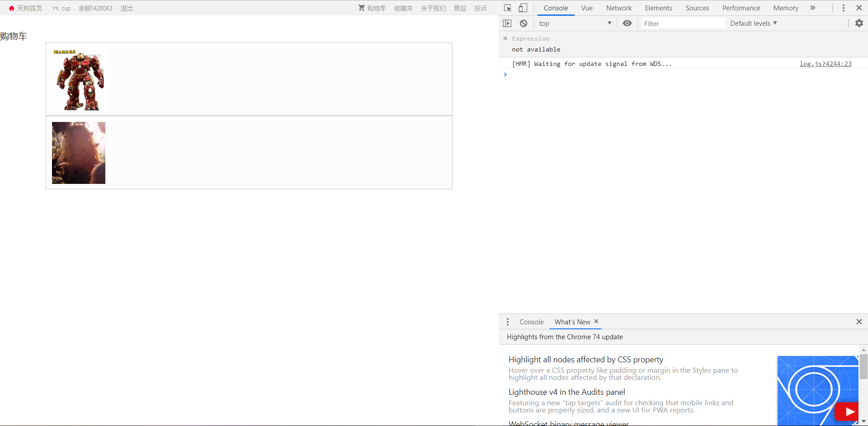
Task: Open the 关于我们 about link
Action: [x=433, y=8]
